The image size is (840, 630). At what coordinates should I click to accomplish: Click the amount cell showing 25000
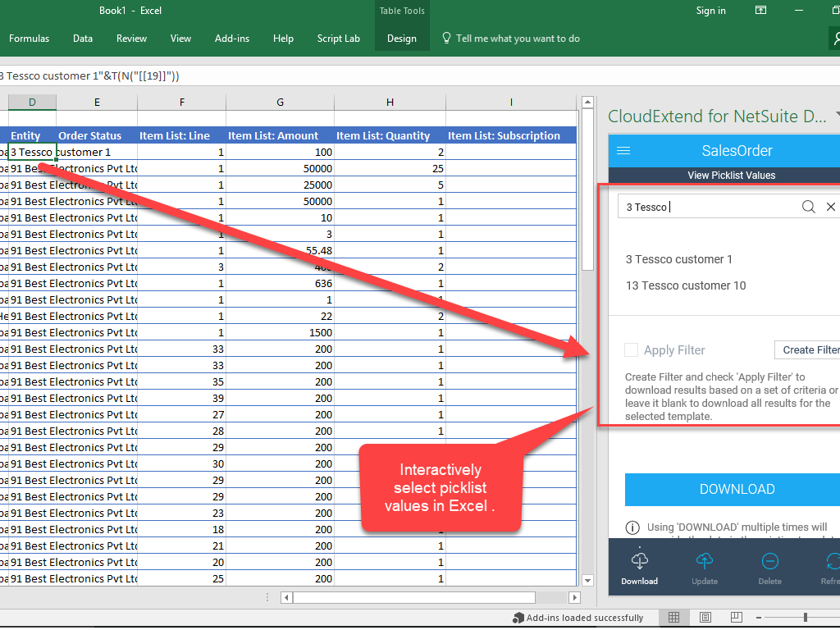[x=281, y=185]
